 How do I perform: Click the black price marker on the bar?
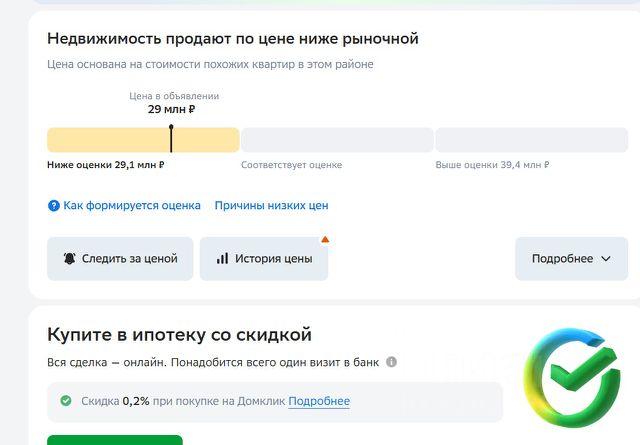(x=171, y=138)
